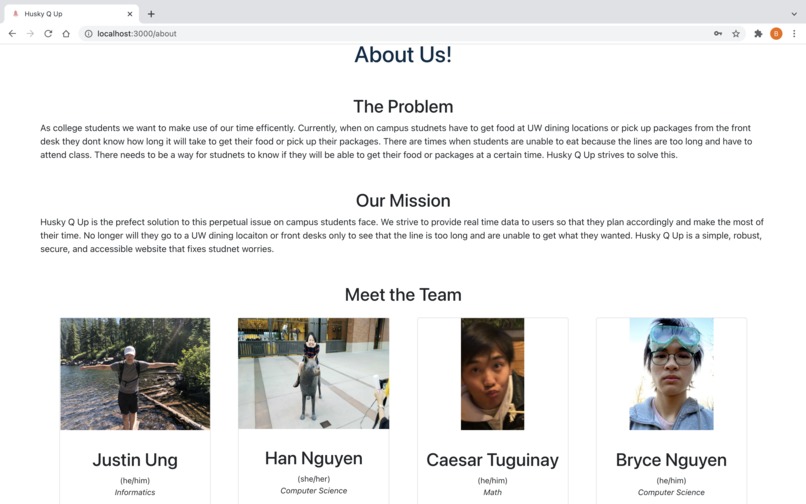Open Chrome's three-dot menu
806x504 pixels.
(794, 33)
